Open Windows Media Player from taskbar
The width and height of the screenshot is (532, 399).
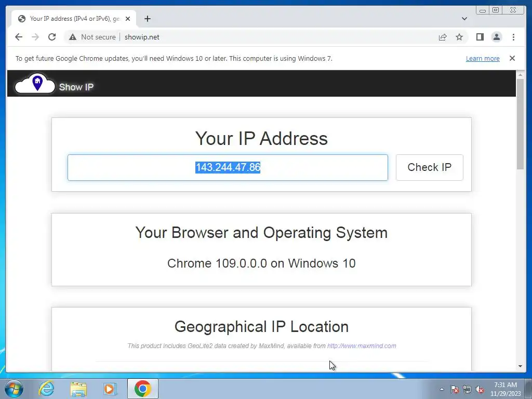(x=110, y=389)
